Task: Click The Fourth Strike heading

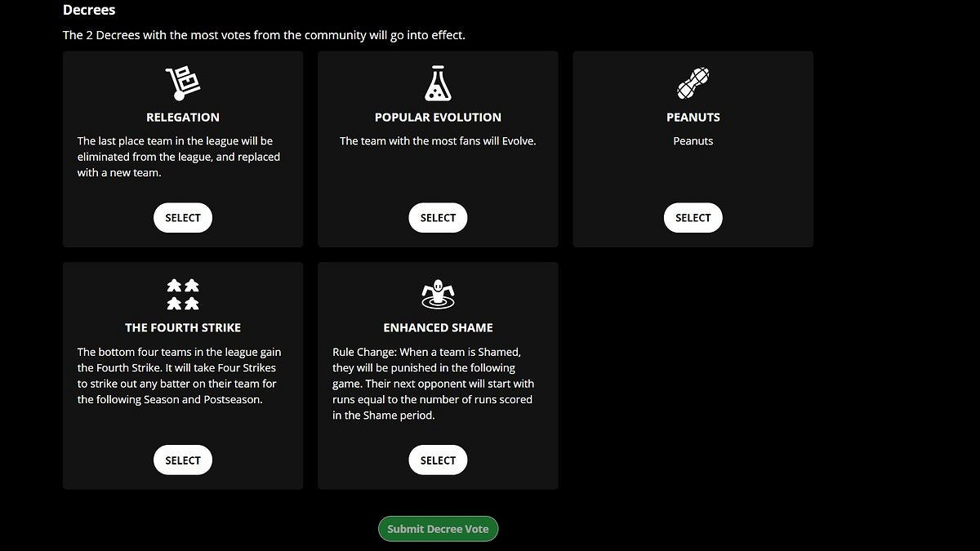Action: (183, 328)
